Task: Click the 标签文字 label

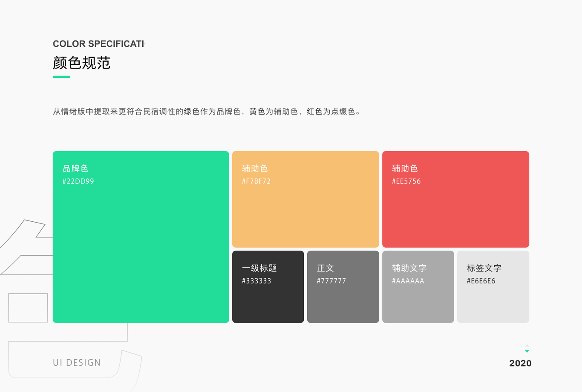Action: click(x=484, y=268)
